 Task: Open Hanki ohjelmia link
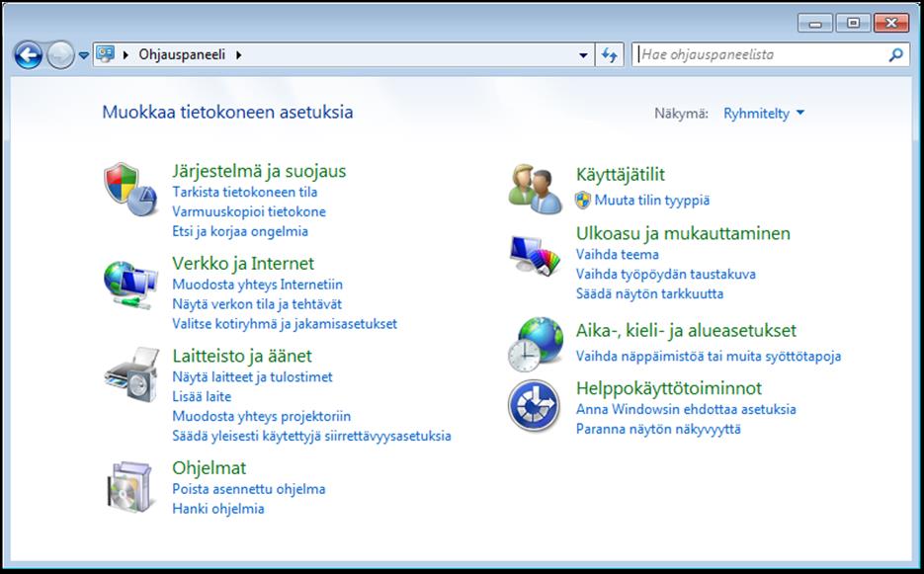(x=218, y=509)
